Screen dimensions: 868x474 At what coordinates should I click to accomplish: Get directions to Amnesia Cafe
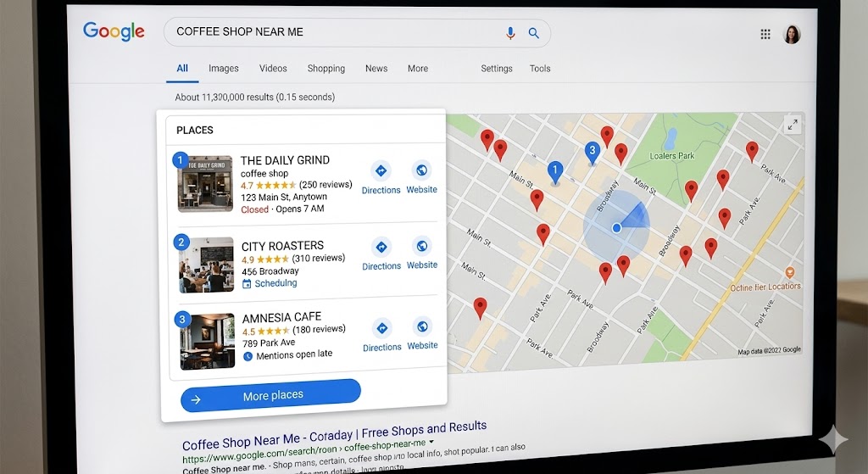click(382, 336)
